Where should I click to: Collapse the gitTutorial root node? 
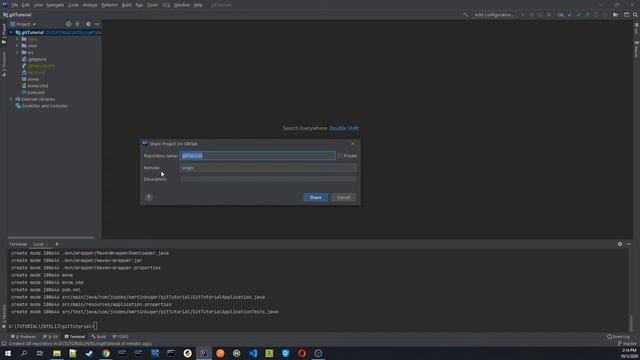click(x=11, y=32)
